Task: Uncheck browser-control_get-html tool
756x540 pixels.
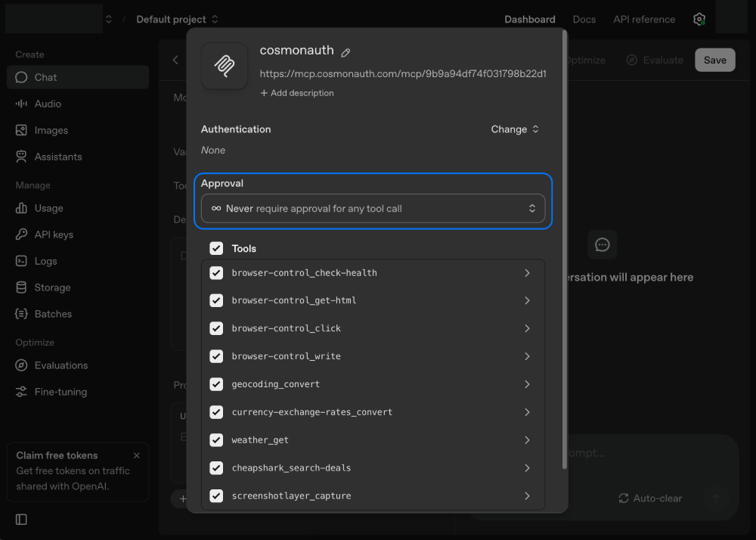Action: click(x=216, y=300)
